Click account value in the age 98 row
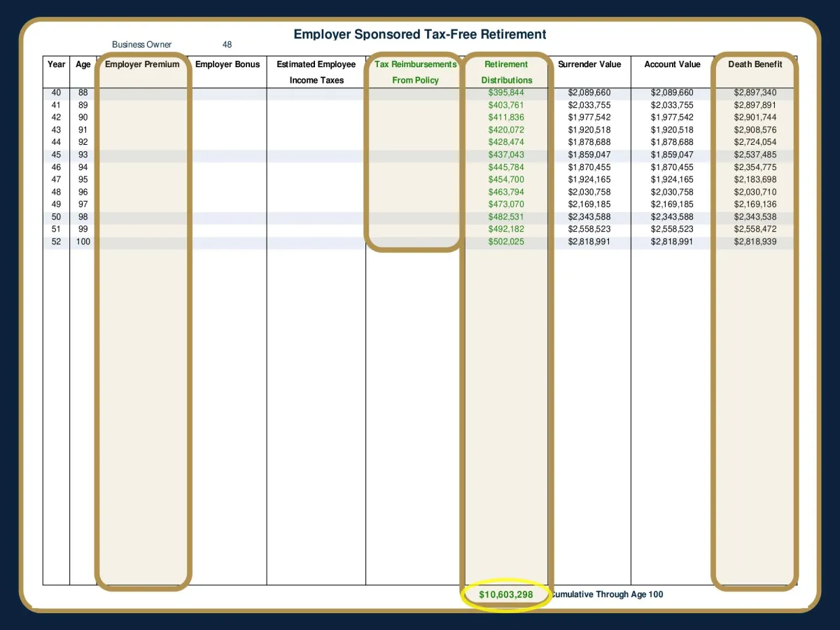The height and width of the screenshot is (630, 840). click(x=673, y=217)
